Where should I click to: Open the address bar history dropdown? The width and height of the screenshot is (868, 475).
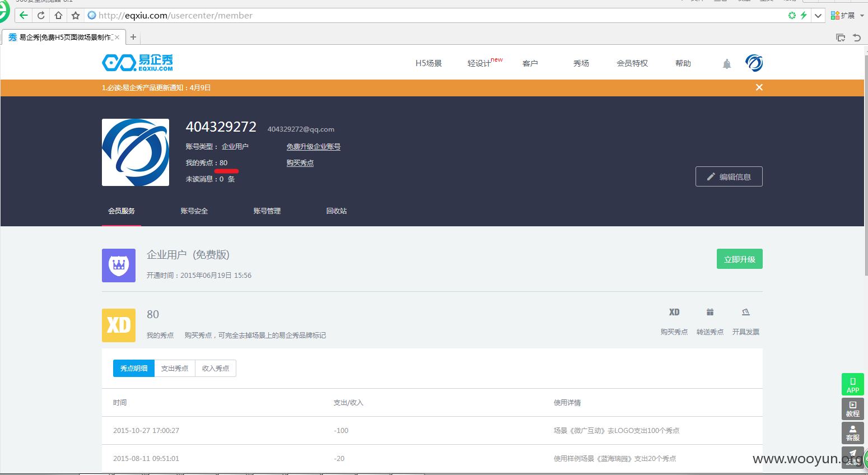818,15
